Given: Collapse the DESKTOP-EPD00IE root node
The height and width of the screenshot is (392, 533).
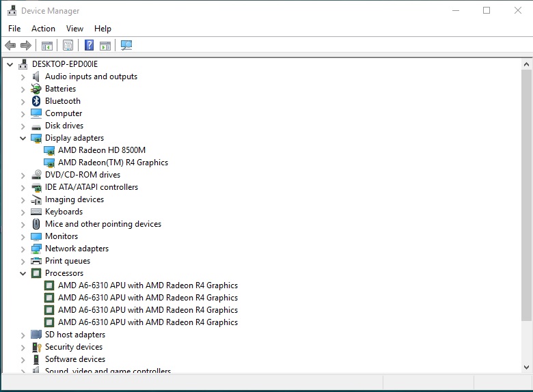Looking at the screenshot, I should (10, 64).
